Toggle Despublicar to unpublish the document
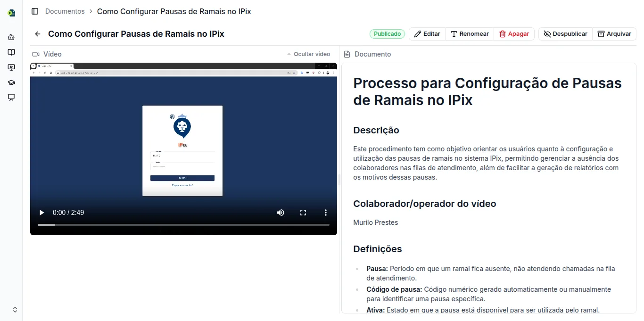Viewport: 644px width, 321px height. pyautogui.click(x=565, y=33)
